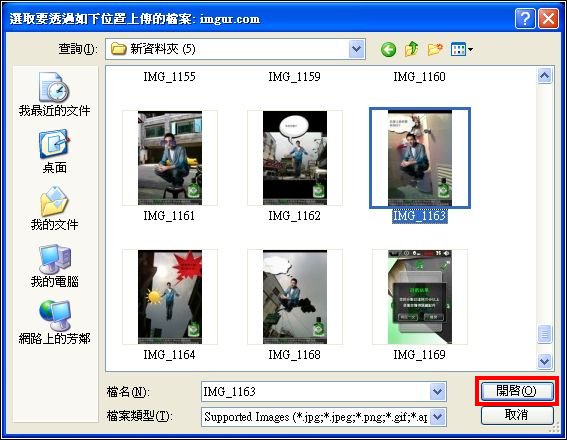Open 網路上的芳鄰 in the places bar
Screen dimensions: 567x440
[54, 322]
